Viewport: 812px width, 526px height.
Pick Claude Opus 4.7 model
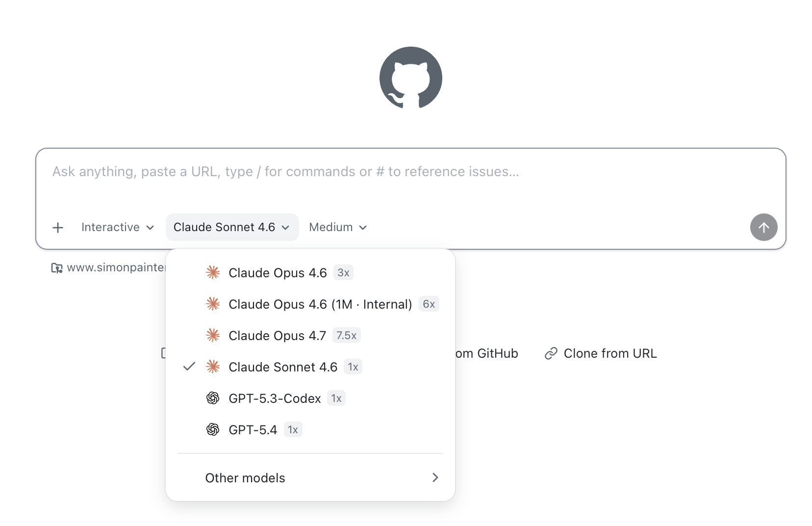310,335
